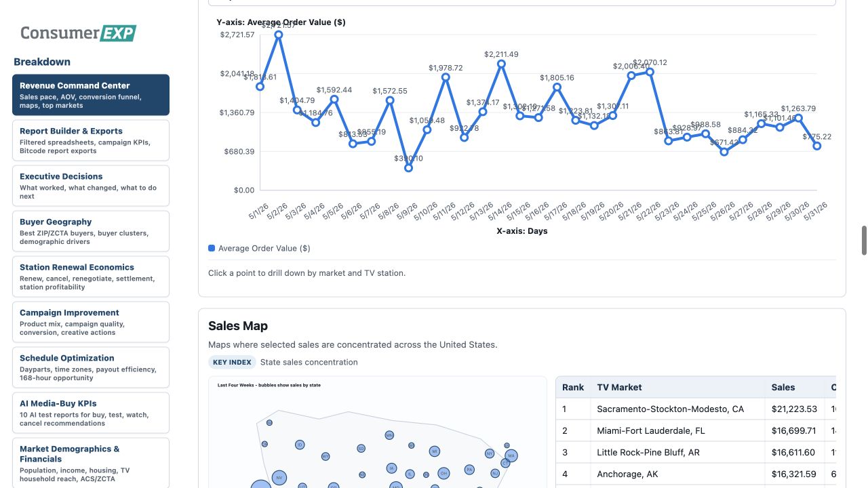Click the 5/31/26 last data point
This screenshot has height=488, width=868.
tap(817, 146)
